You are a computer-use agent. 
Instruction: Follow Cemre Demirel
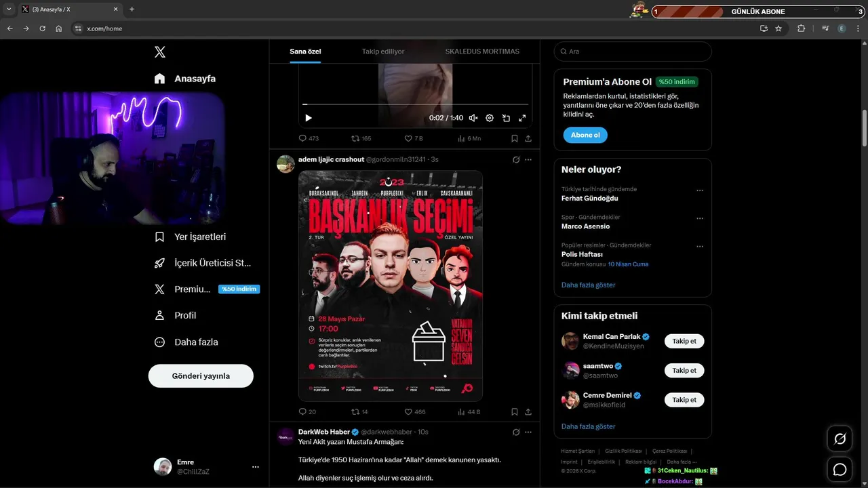(x=684, y=400)
